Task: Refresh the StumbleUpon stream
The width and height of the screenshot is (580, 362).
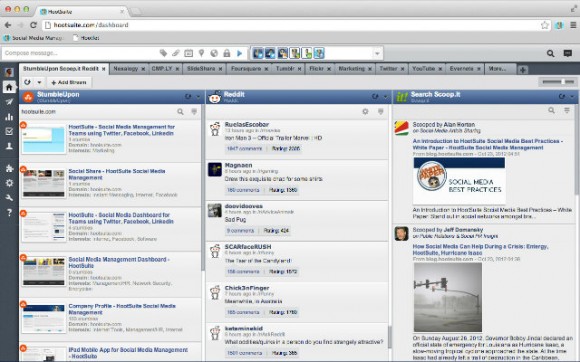Action: [188, 97]
